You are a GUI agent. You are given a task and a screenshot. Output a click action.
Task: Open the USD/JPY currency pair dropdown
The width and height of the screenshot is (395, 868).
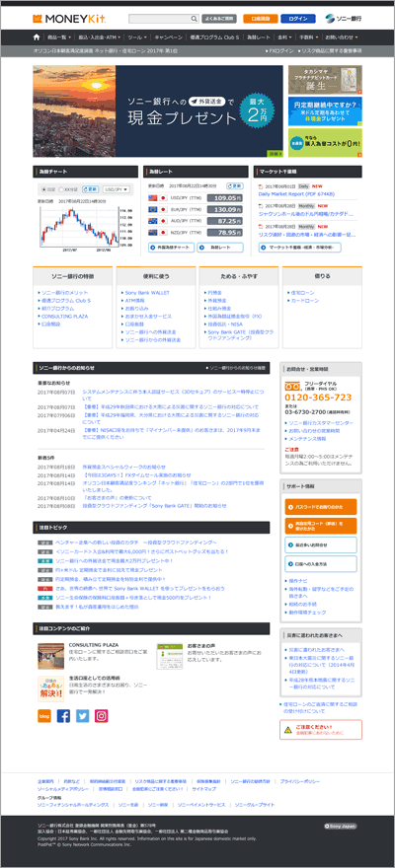(117, 189)
